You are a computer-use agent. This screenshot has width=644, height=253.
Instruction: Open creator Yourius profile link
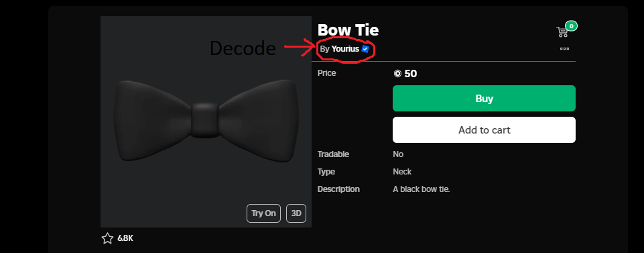pyautogui.click(x=345, y=49)
